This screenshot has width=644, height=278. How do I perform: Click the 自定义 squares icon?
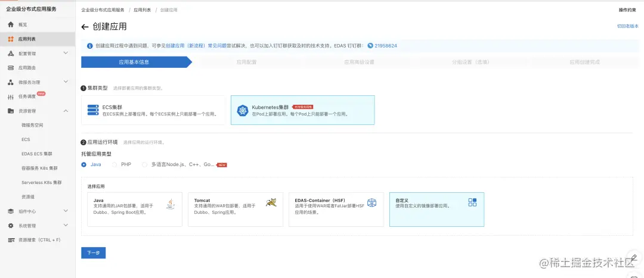click(472, 202)
